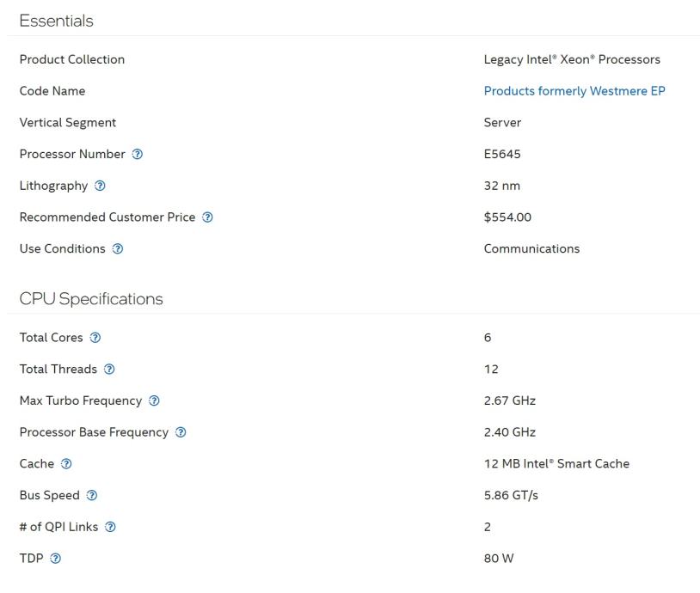The image size is (700, 593).
Task: Click the help icon beside Processor Number
Action: (x=138, y=155)
